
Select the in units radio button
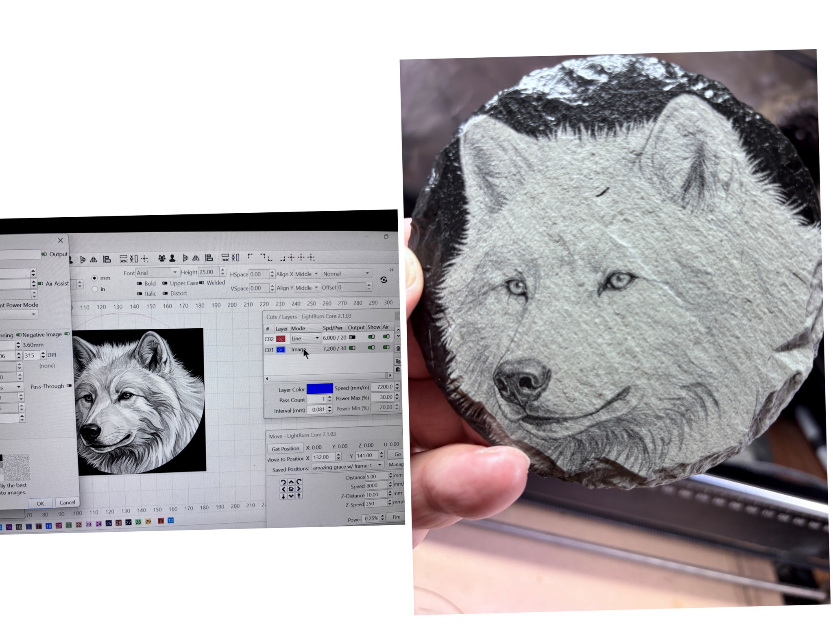95,289
